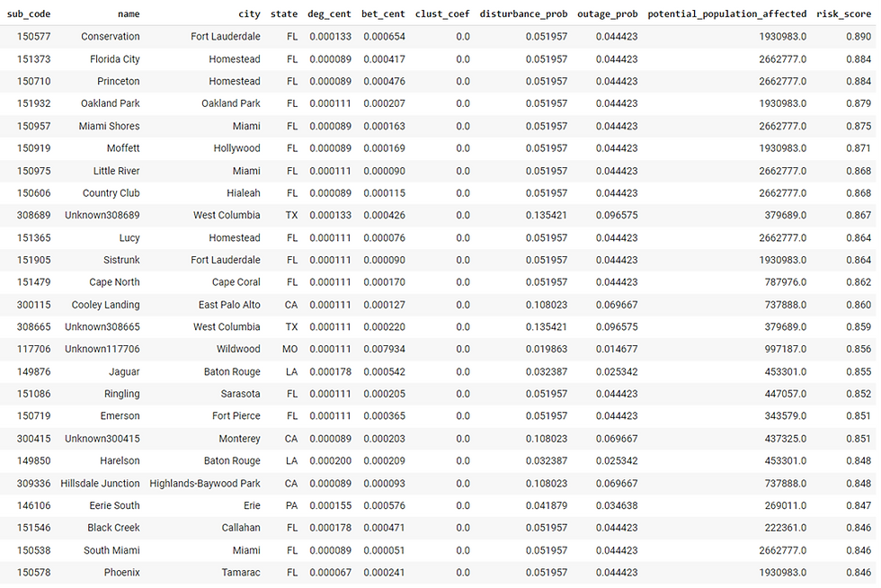Image resolution: width=881 pixels, height=588 pixels.
Task: Click the potential_population_affected column header
Action: (727, 14)
